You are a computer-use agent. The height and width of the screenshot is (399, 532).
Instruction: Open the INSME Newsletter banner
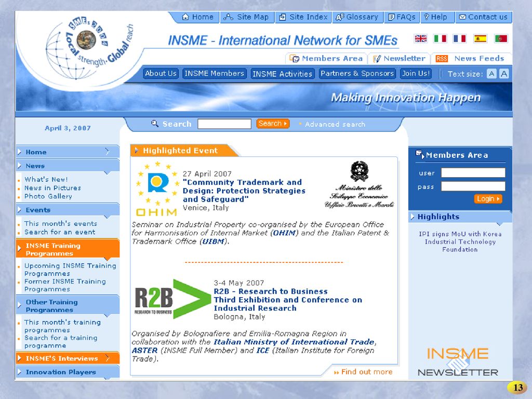tap(458, 362)
